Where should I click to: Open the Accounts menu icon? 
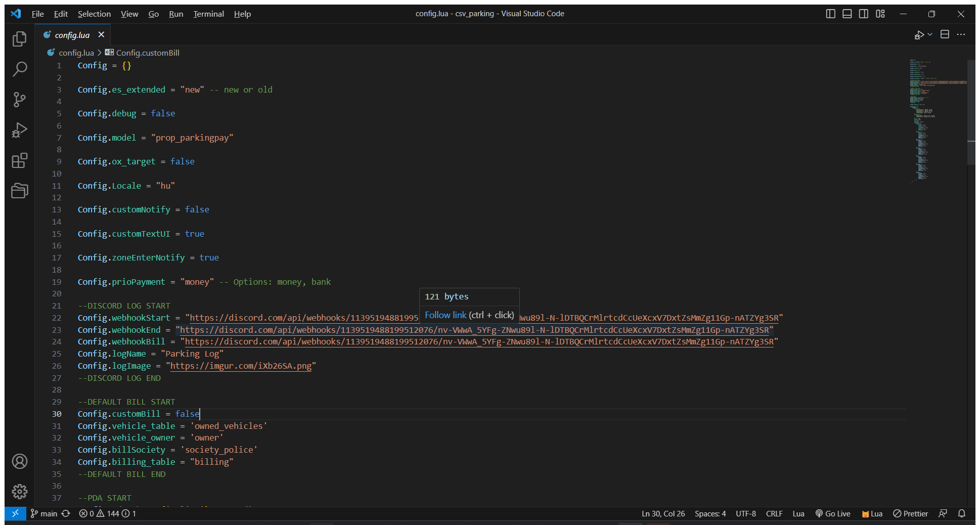pyautogui.click(x=19, y=461)
